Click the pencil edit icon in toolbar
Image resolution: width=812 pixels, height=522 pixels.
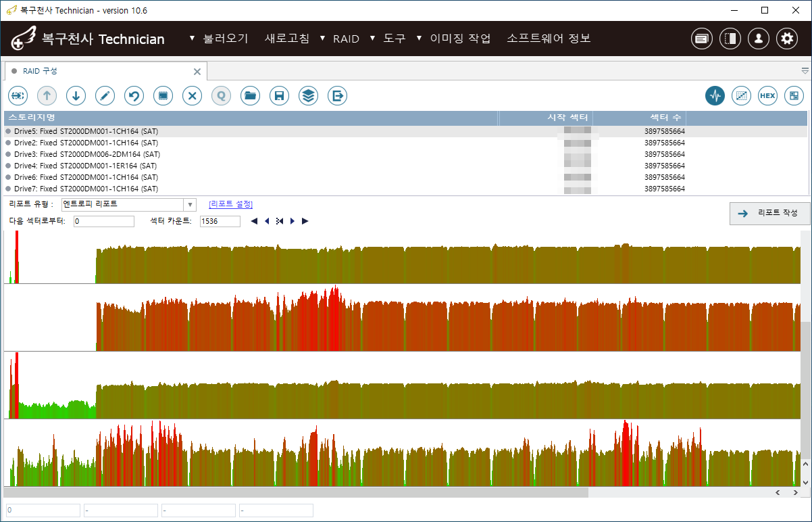105,96
